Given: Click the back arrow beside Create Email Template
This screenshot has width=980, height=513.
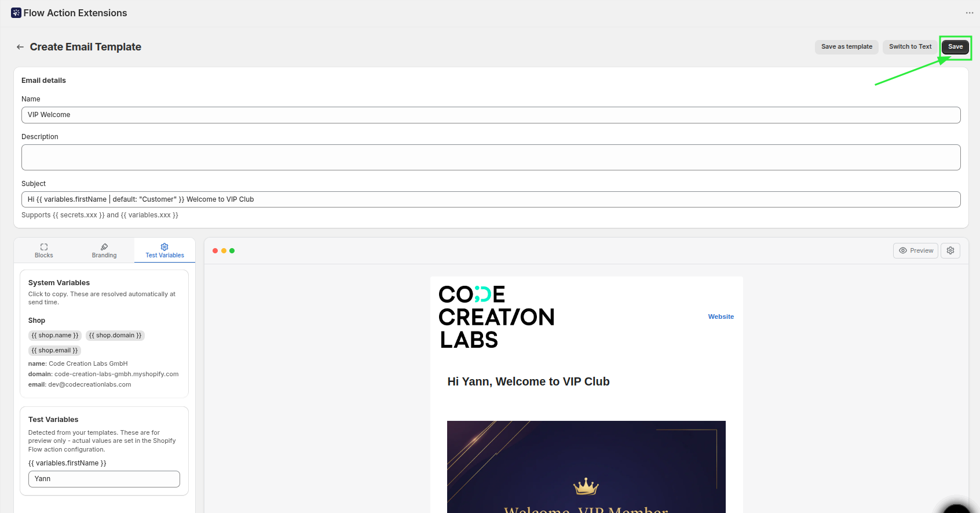Looking at the screenshot, I should pyautogui.click(x=20, y=47).
